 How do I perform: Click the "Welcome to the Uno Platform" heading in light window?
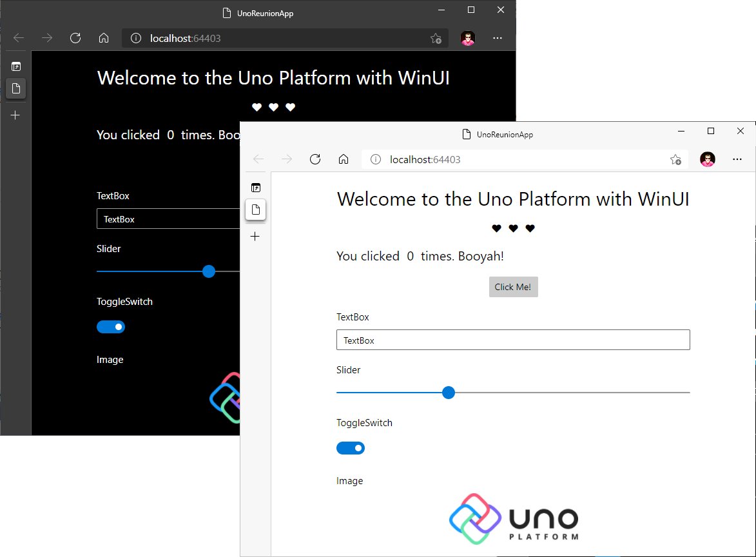click(513, 199)
